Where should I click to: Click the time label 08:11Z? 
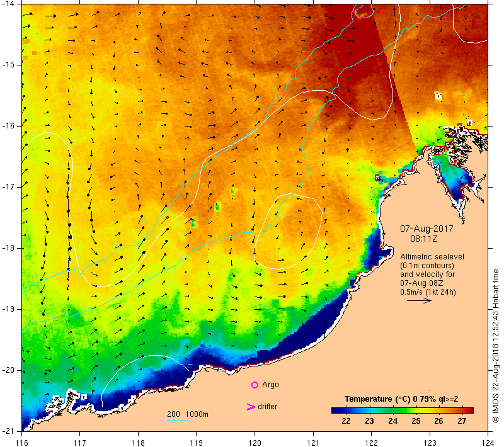tap(423, 239)
